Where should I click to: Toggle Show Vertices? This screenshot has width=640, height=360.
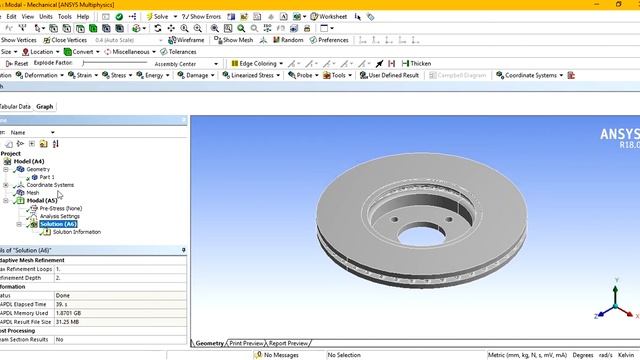18,40
